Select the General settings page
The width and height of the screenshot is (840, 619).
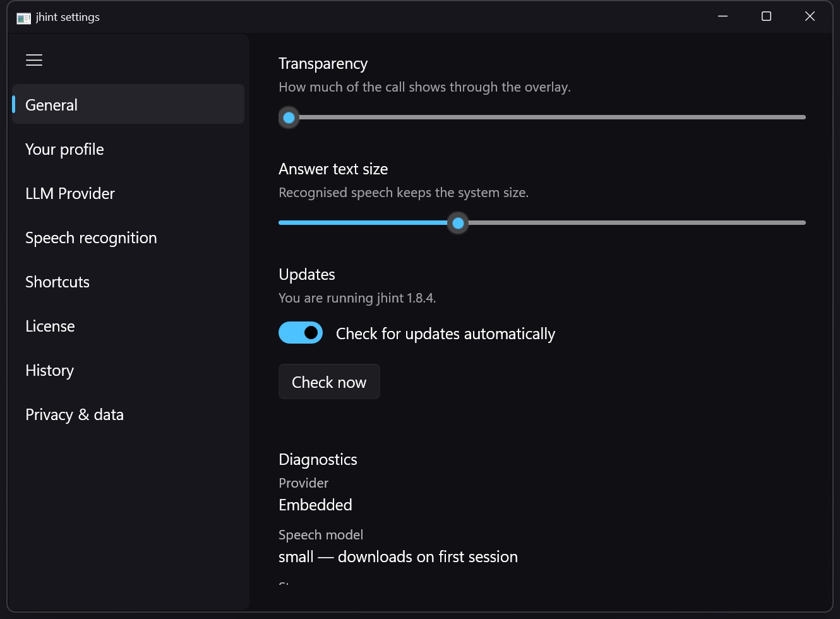128,104
